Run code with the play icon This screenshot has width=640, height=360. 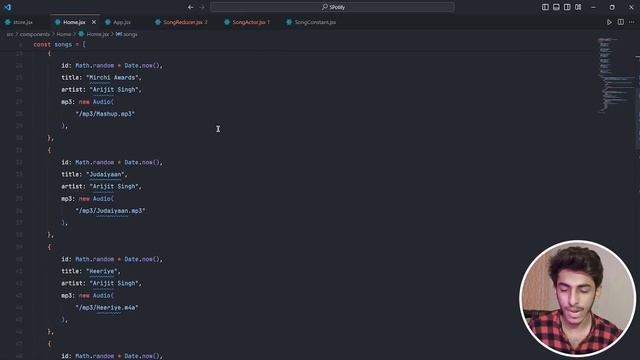(609, 22)
